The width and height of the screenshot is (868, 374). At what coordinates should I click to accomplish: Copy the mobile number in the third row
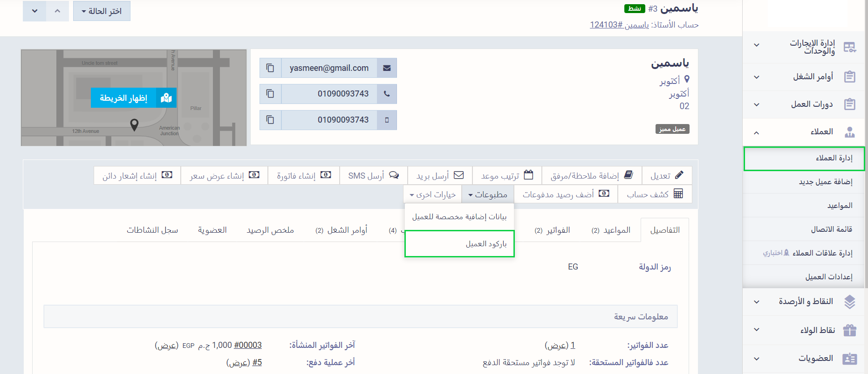pyautogui.click(x=270, y=120)
